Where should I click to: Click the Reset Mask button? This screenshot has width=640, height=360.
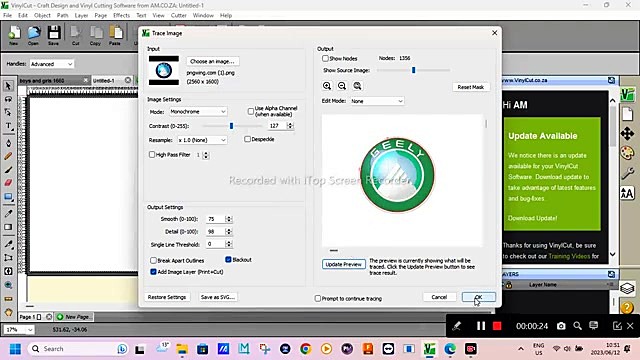(x=471, y=87)
